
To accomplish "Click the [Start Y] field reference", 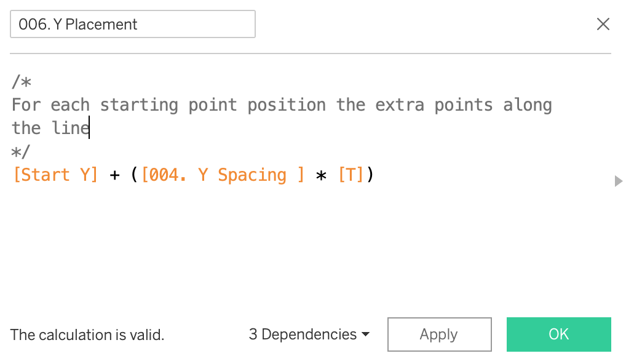I will (55, 175).
